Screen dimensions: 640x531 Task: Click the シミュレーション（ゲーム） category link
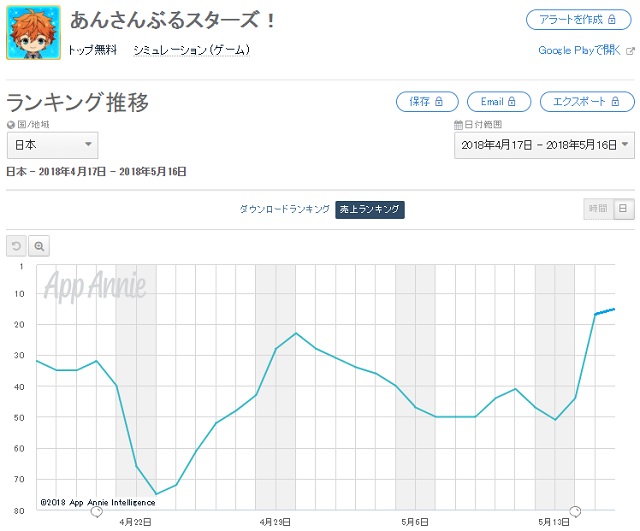(191, 50)
